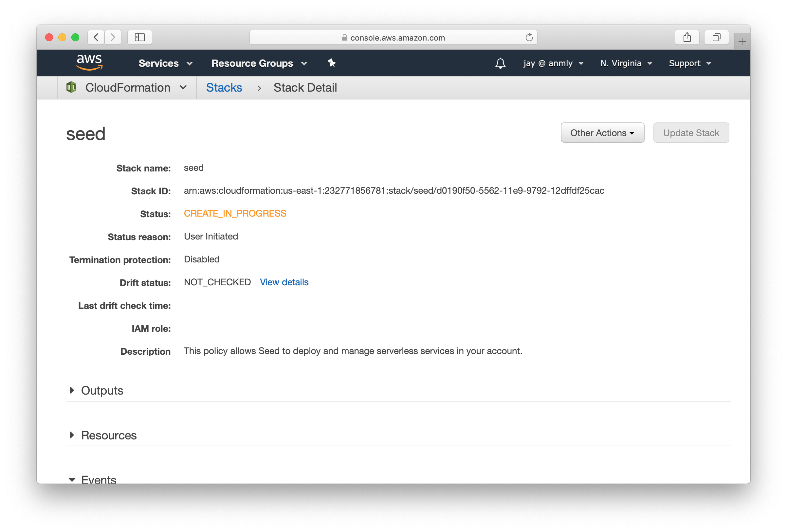The width and height of the screenshot is (787, 532).
Task: Click the Safari share icon
Action: tap(687, 37)
